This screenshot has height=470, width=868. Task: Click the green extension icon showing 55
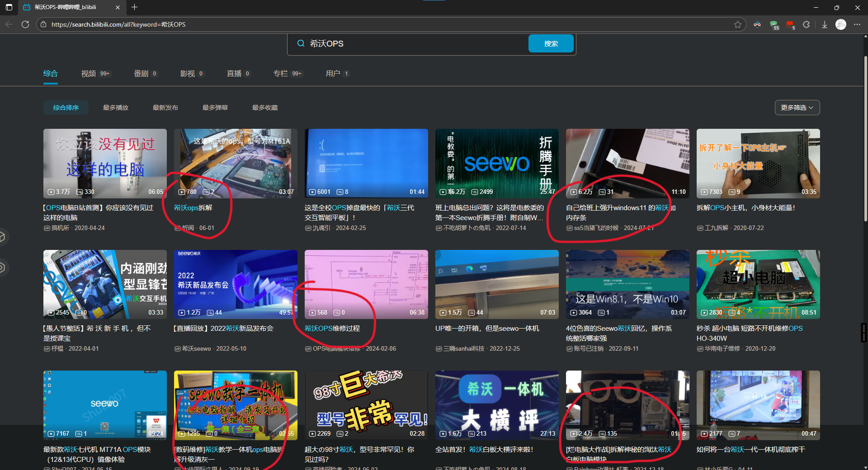coord(774,24)
